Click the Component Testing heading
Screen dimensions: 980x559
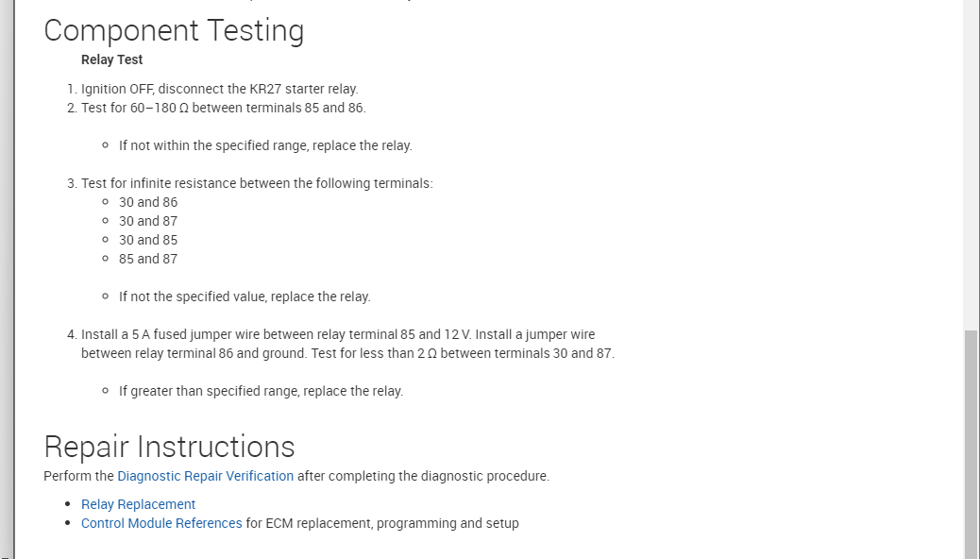point(174,30)
